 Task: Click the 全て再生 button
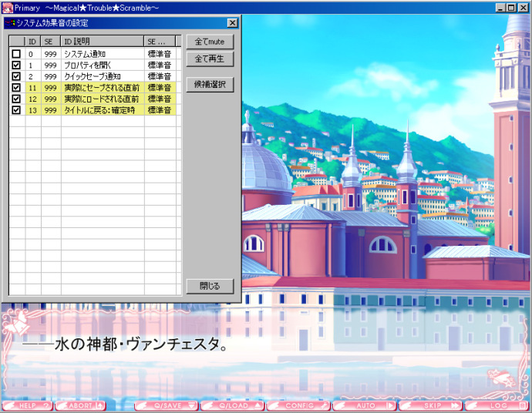click(x=210, y=59)
